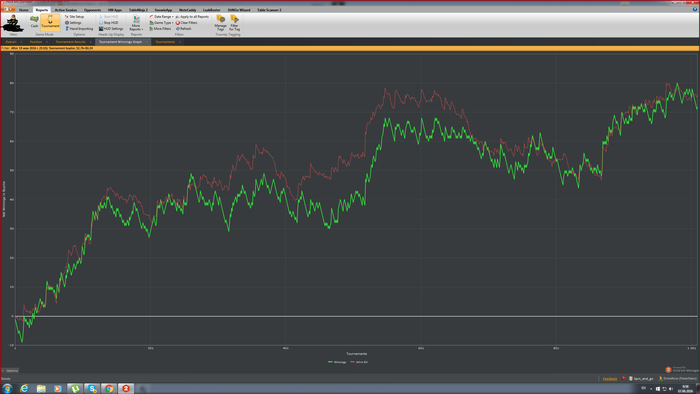Click the Hand Importing option

79,29
